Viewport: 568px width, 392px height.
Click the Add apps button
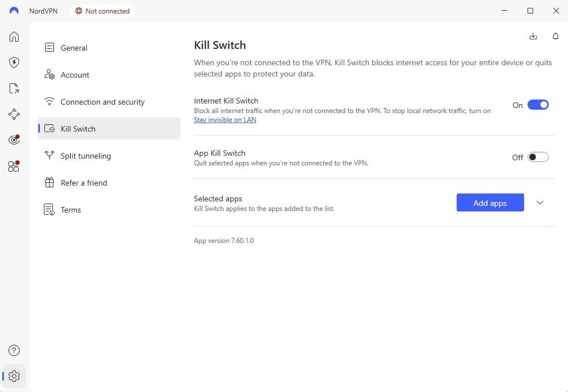coord(490,202)
